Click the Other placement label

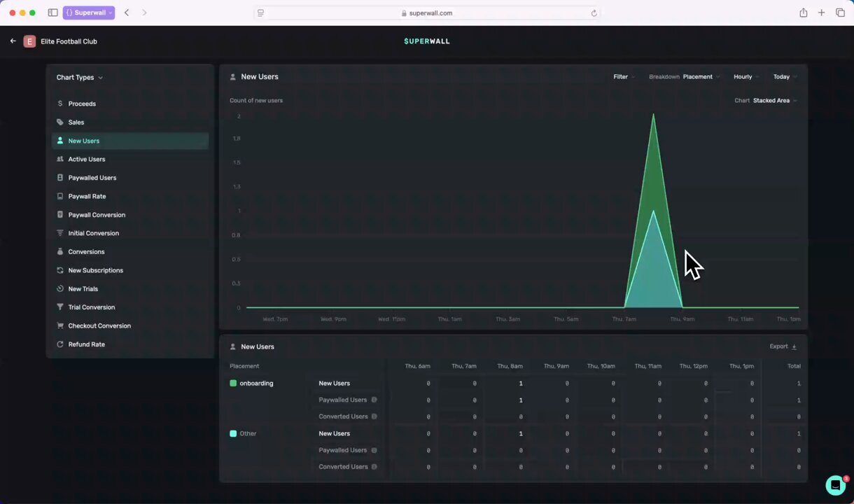248,434
